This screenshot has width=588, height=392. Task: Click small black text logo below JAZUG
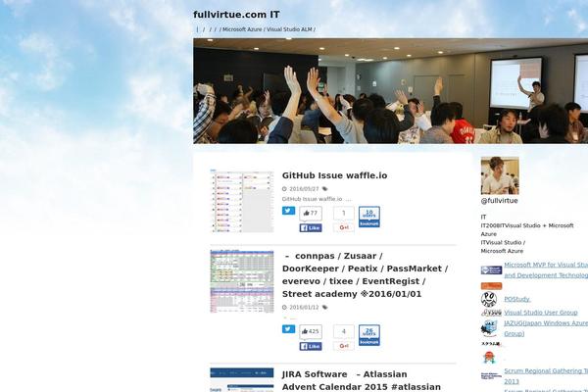pos(491,344)
